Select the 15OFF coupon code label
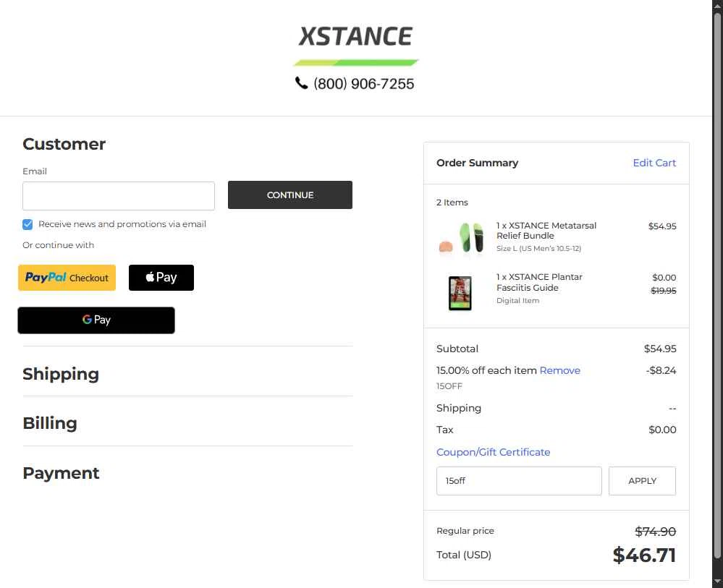The image size is (723, 588). point(449,386)
